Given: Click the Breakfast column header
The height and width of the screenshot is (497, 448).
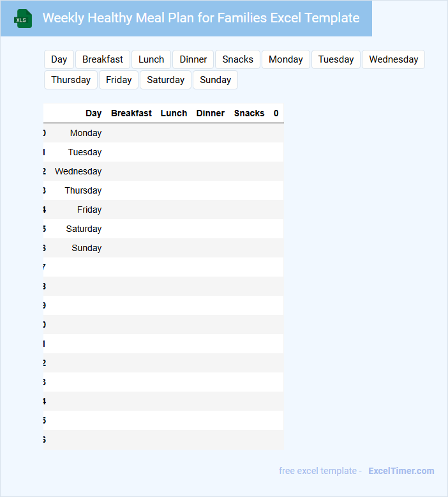Looking at the screenshot, I should tap(131, 113).
